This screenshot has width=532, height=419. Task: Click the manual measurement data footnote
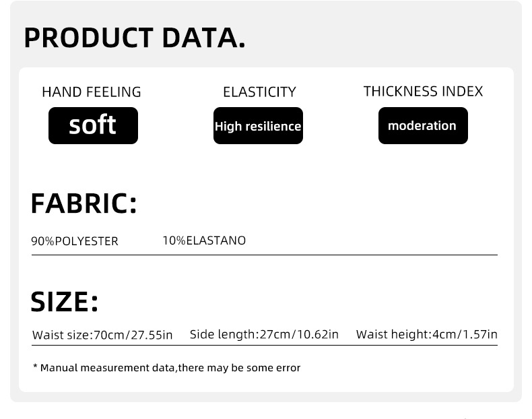[166, 368]
